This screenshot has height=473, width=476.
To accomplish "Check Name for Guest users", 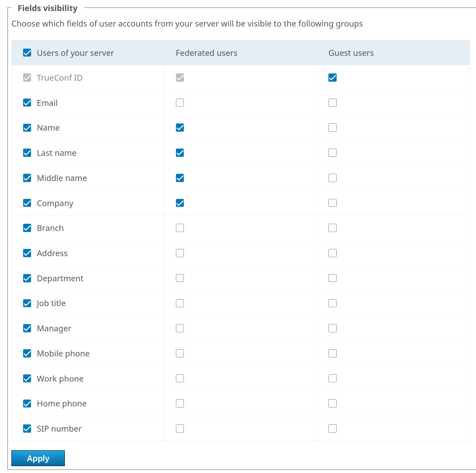I will click(333, 128).
